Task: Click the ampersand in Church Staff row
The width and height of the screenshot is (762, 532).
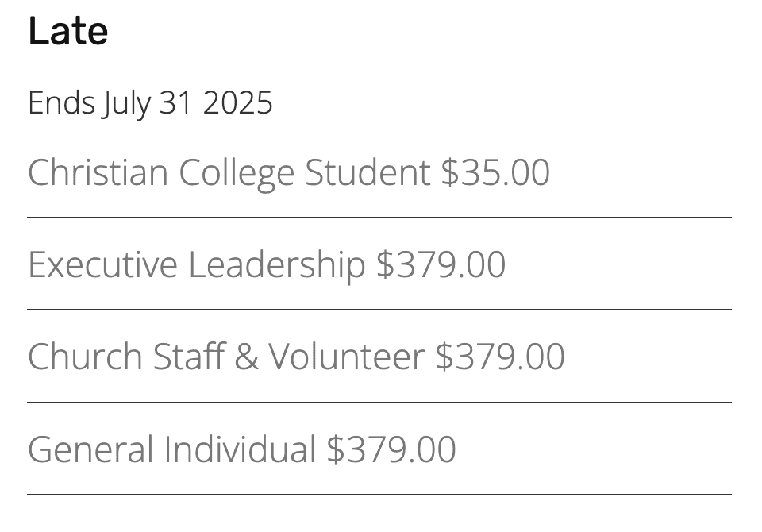Action: tap(246, 357)
